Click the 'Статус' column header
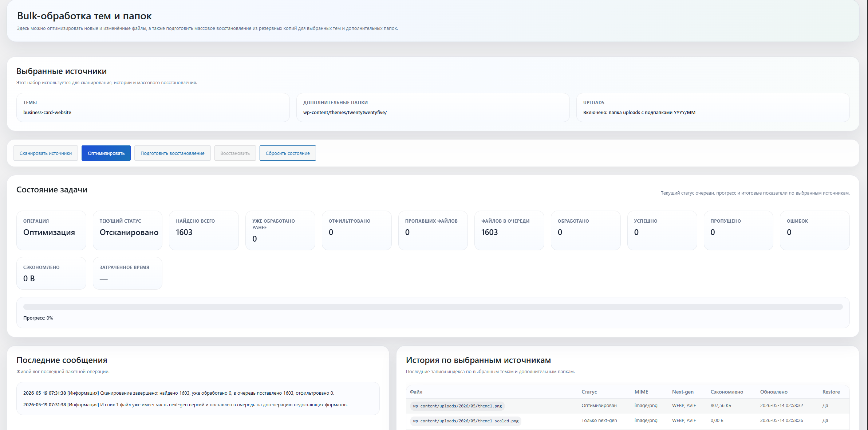 tap(589, 392)
